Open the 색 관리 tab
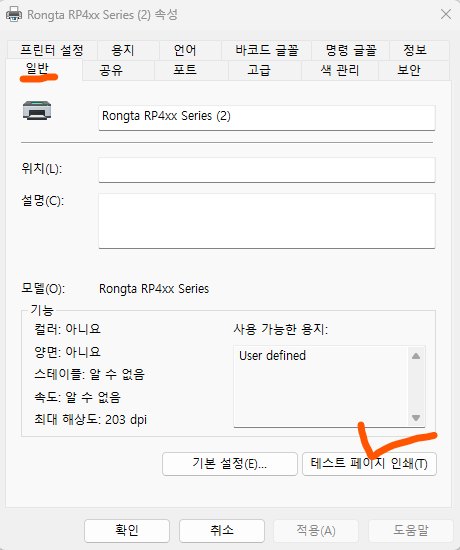This screenshot has height=550, width=460. (x=340, y=70)
